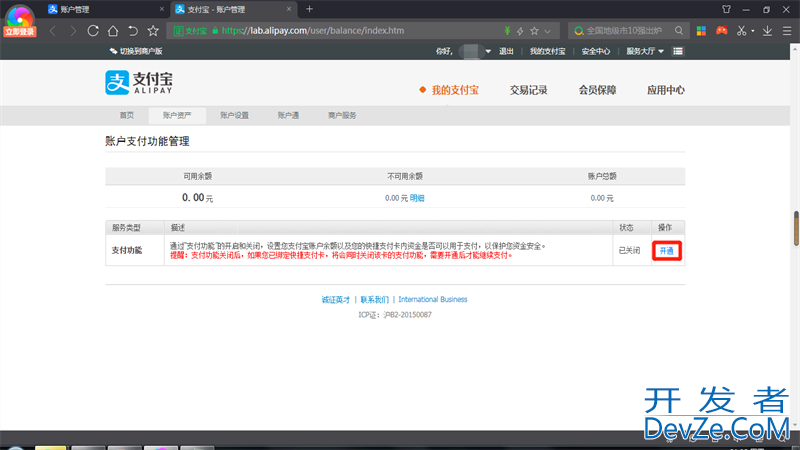This screenshot has width=800, height=450.
Task: Open the red game controller icon
Action: tap(721, 31)
